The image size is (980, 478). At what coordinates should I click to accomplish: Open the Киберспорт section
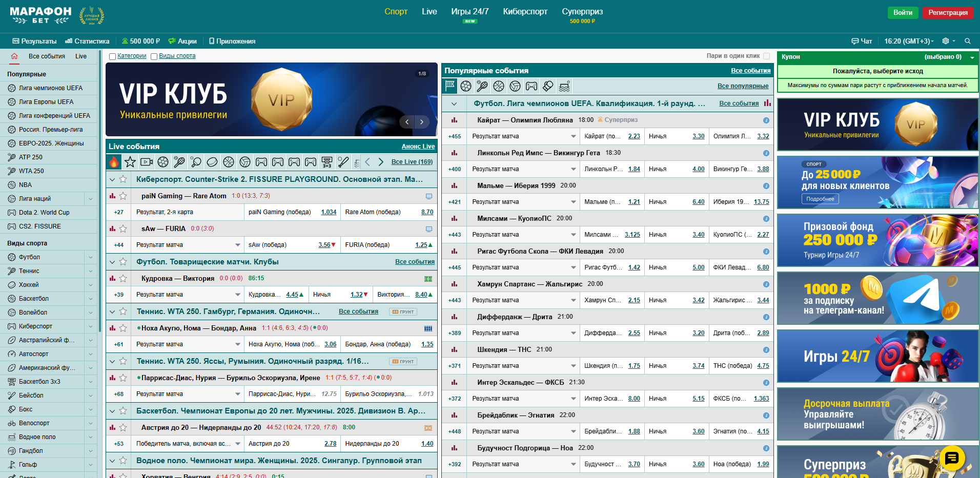(525, 11)
